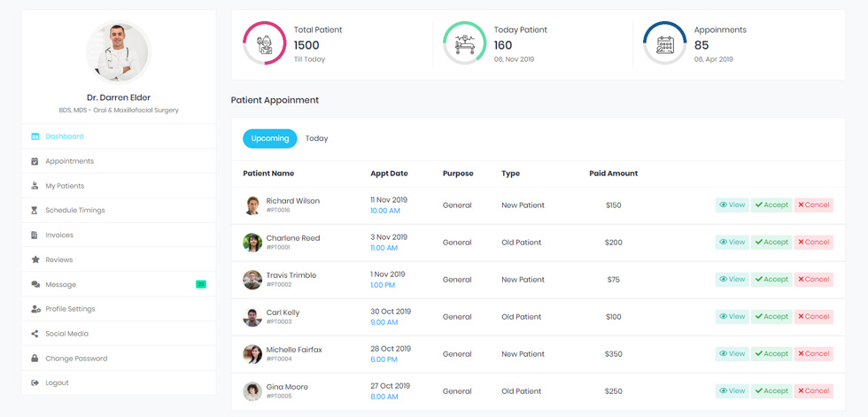Click Gina Moore's avatar
This screenshot has width=868, height=417.
pos(252,391)
